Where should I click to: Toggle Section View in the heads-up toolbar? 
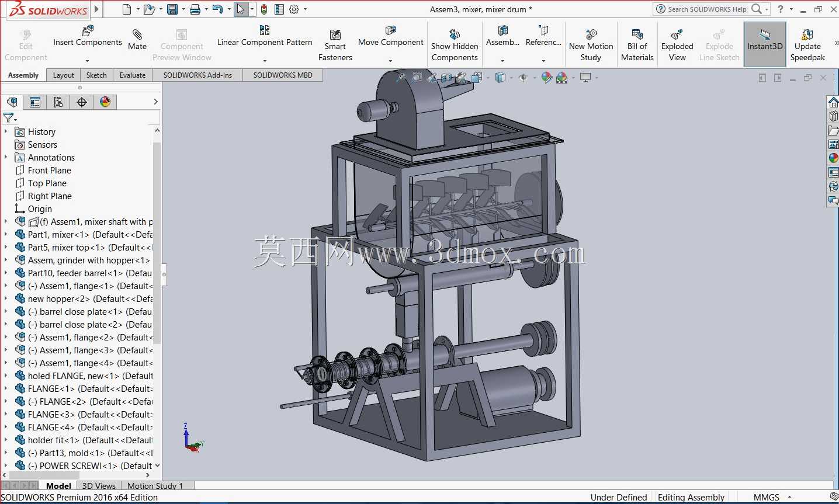point(447,77)
